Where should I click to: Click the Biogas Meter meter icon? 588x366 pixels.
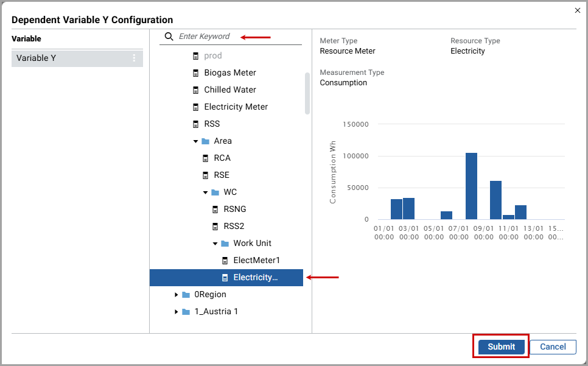(195, 73)
